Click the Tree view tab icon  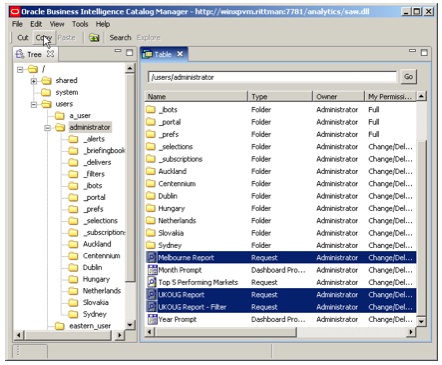click(20, 54)
